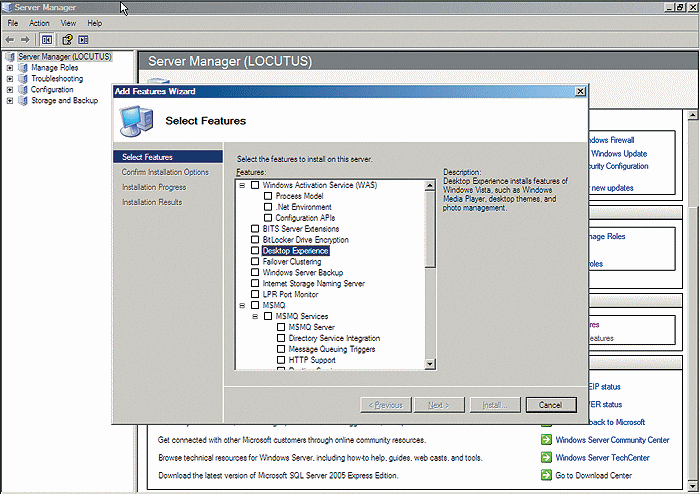Click the Install button in wizard
This screenshot has width=700, height=494.
(495, 405)
